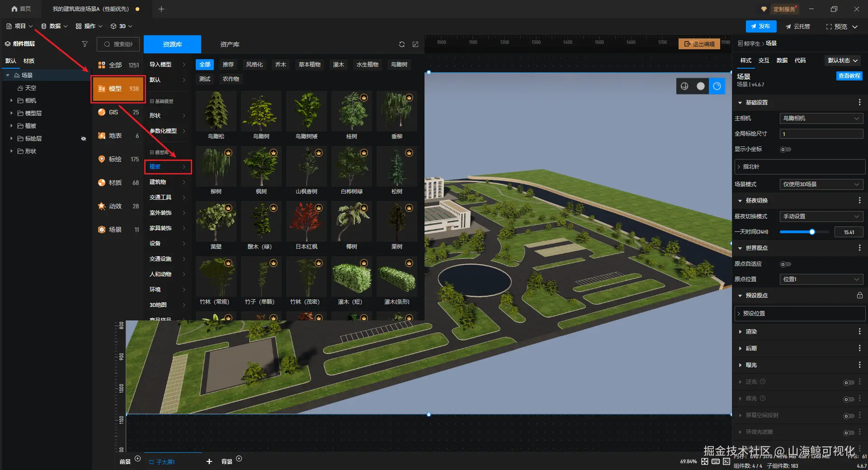Open the 基础设置 more options menu

pos(859,103)
